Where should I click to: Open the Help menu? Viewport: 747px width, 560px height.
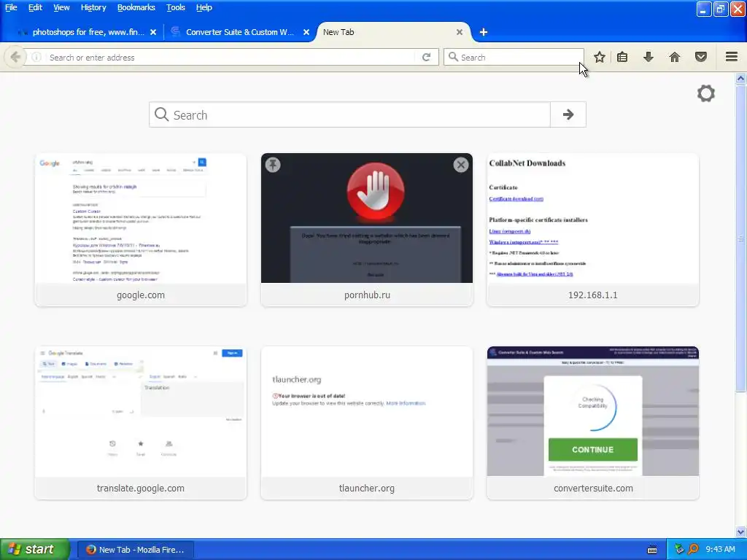(x=204, y=7)
